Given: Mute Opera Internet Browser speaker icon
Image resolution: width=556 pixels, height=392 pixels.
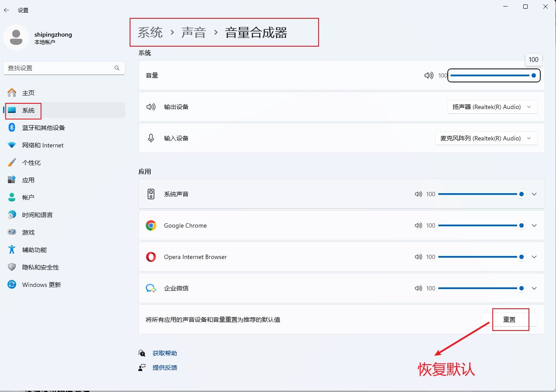Looking at the screenshot, I should (419, 257).
